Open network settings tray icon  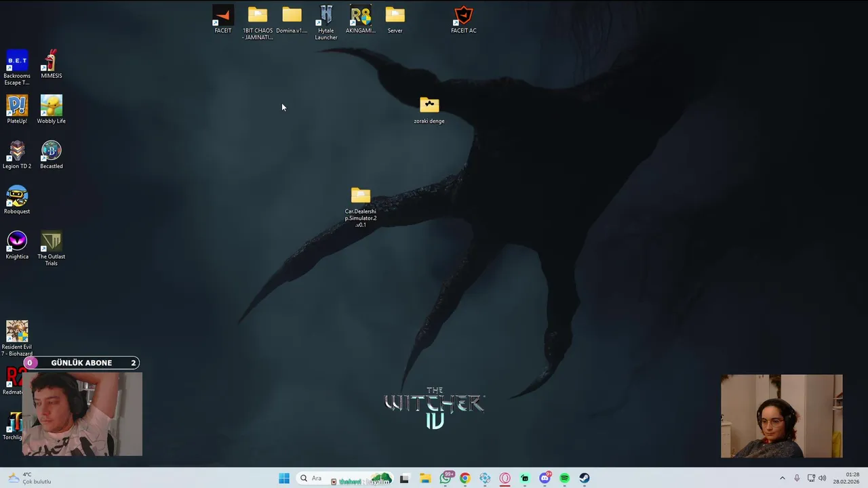811,478
